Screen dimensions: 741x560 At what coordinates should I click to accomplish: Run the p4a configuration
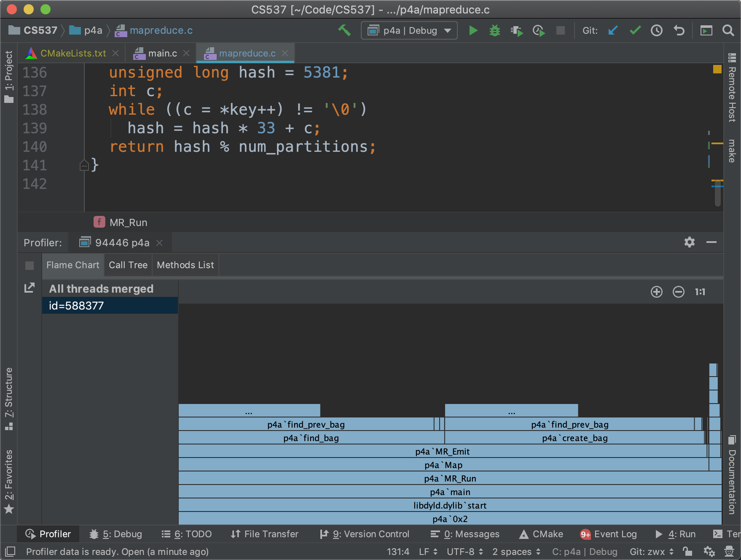click(473, 30)
